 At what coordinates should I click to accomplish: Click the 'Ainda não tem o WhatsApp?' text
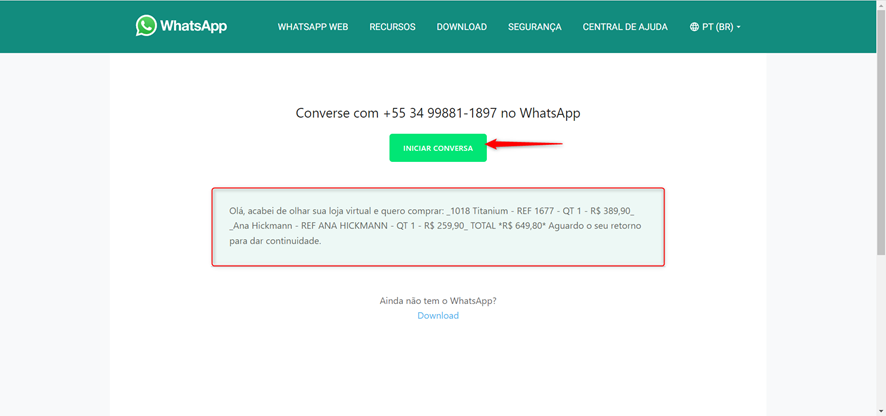point(438,301)
